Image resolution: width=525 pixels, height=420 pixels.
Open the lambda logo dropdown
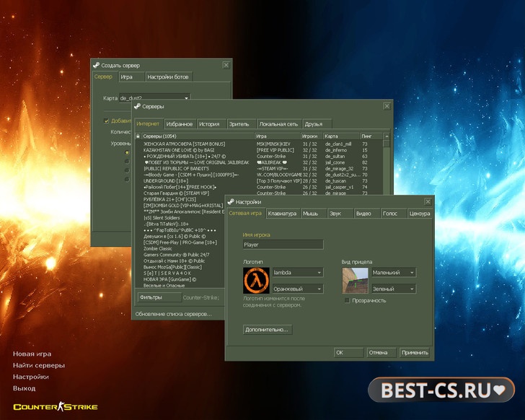tap(298, 272)
